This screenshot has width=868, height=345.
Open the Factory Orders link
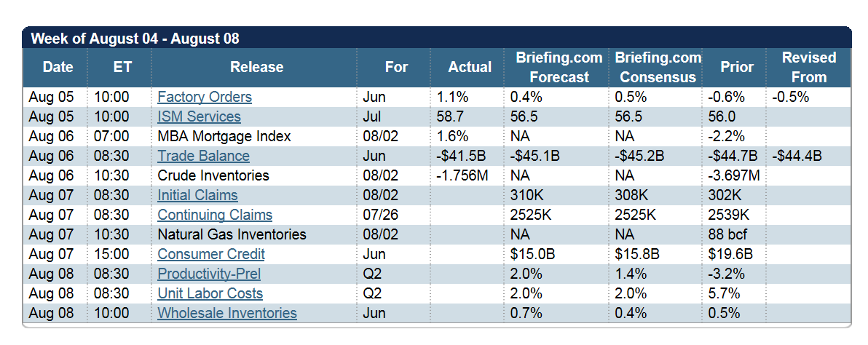pos(205,97)
